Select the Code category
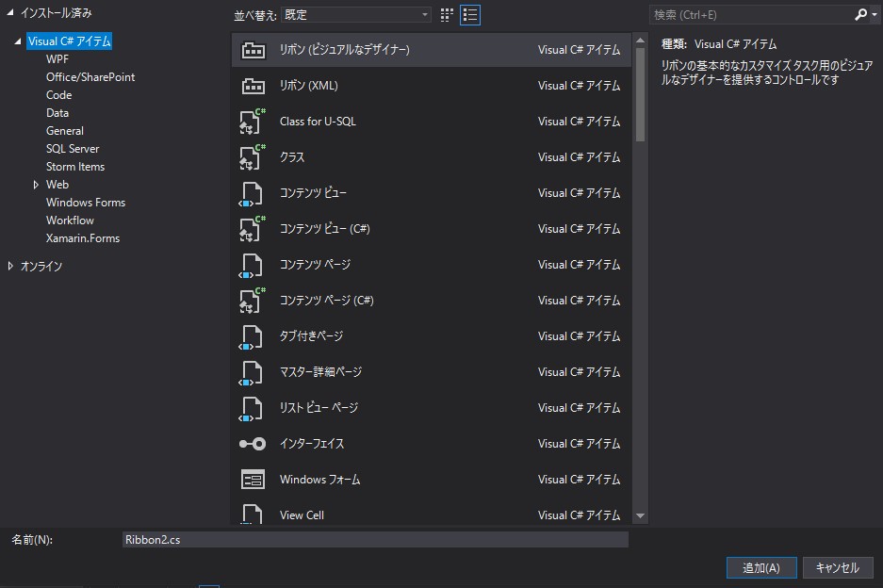The height and width of the screenshot is (588, 883). (59, 95)
